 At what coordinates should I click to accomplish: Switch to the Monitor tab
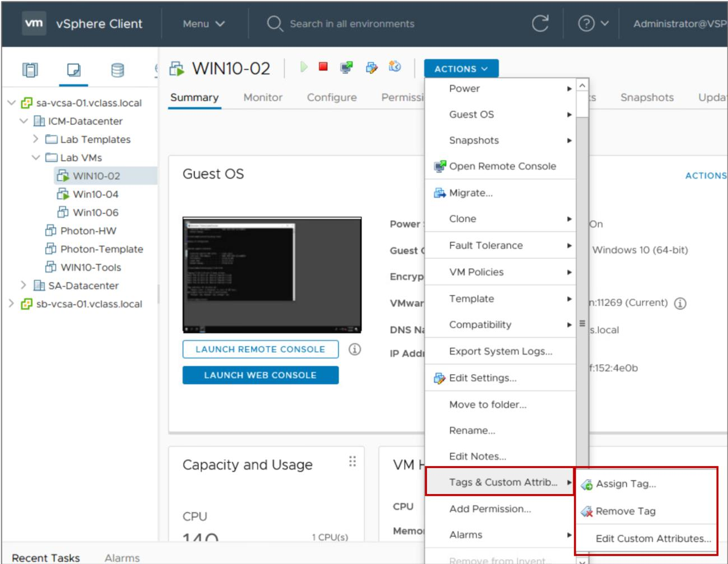click(263, 97)
